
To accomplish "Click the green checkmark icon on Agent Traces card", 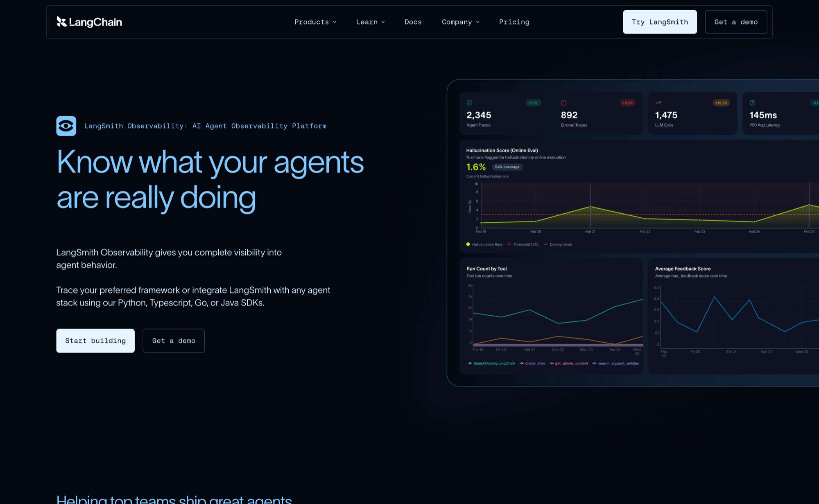I will 469,103.
